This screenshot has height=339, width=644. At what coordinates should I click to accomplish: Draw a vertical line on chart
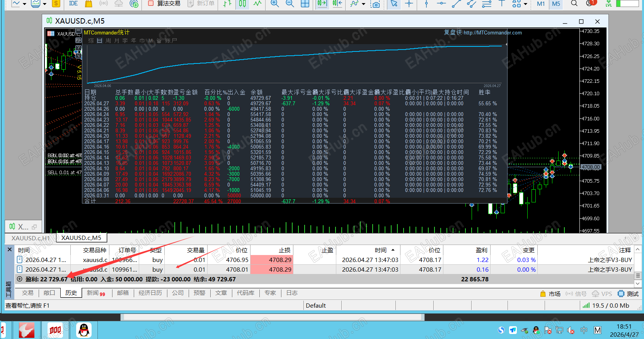click(426, 3)
